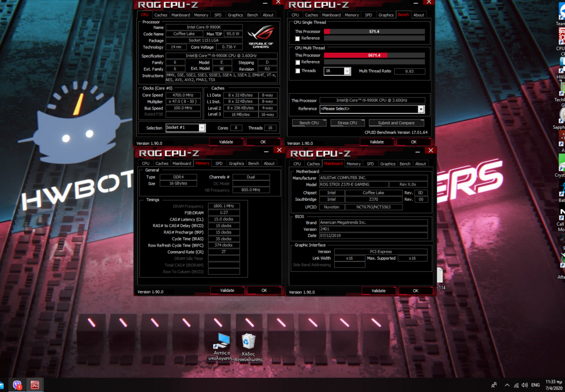Click the Multi Thread Ratio 9.93 field
Image resolution: width=565 pixels, height=392 pixels.
(x=409, y=71)
